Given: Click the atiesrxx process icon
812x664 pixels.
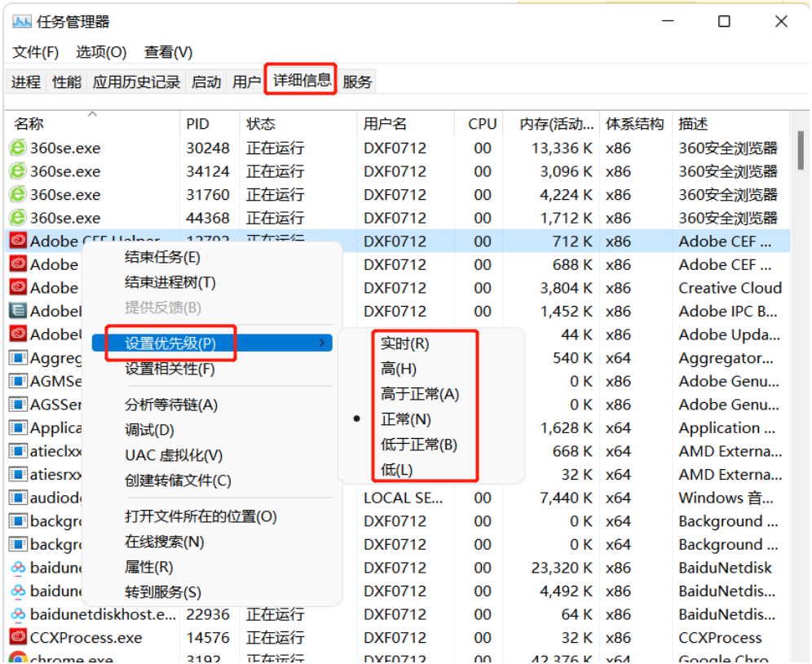Looking at the screenshot, I should click(18, 474).
